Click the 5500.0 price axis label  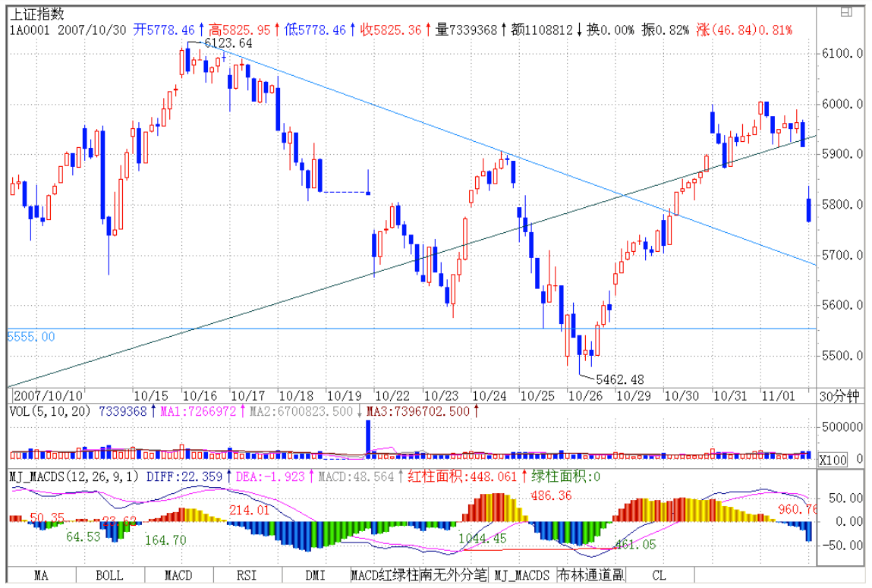pos(842,356)
